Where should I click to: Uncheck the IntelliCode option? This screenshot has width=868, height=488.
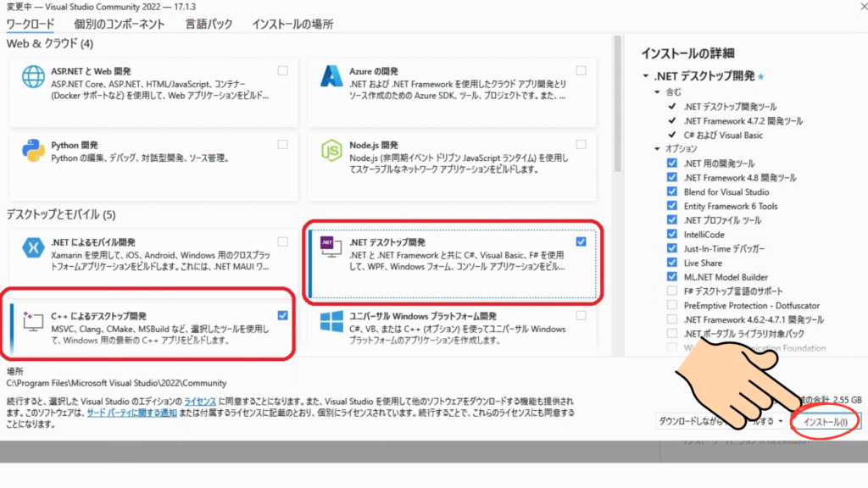click(672, 234)
